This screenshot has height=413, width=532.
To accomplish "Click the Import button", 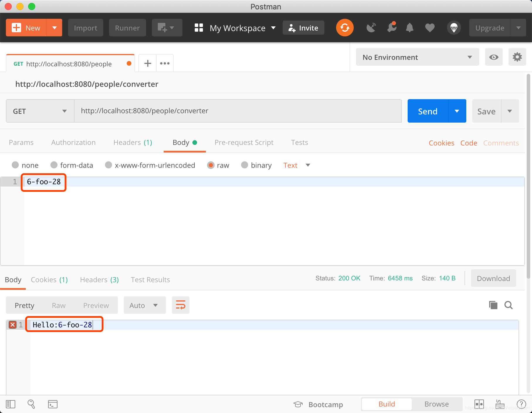I will (x=85, y=28).
